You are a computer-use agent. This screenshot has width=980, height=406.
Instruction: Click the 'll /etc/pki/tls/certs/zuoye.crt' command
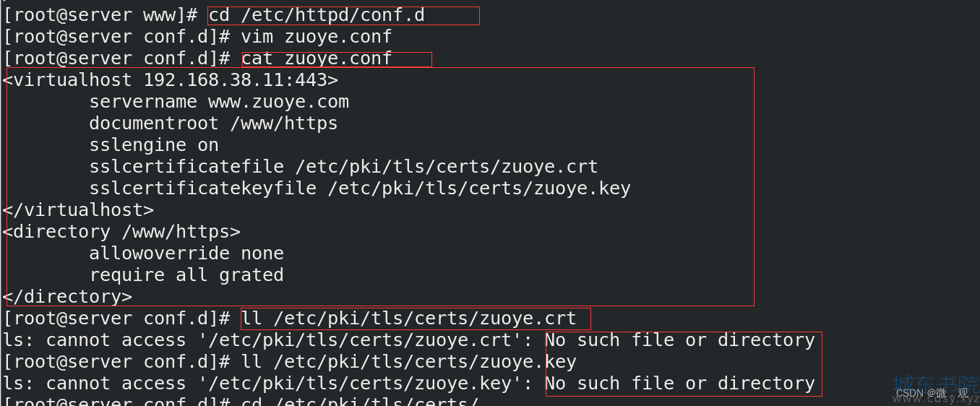(408, 319)
